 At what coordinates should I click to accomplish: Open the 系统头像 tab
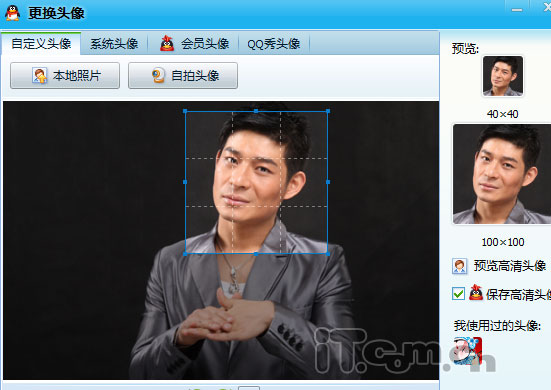point(114,44)
